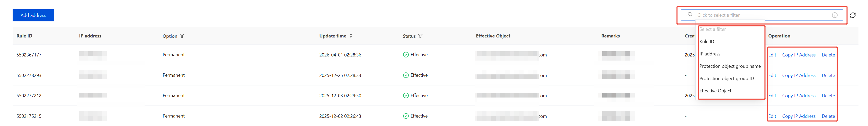Screen dimensions: 868x126
Task: Copy IP Address for rule 5502175215
Action: click(799, 116)
